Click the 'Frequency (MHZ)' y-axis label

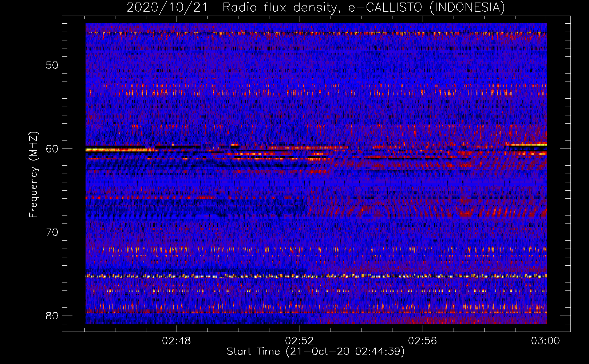pos(33,175)
